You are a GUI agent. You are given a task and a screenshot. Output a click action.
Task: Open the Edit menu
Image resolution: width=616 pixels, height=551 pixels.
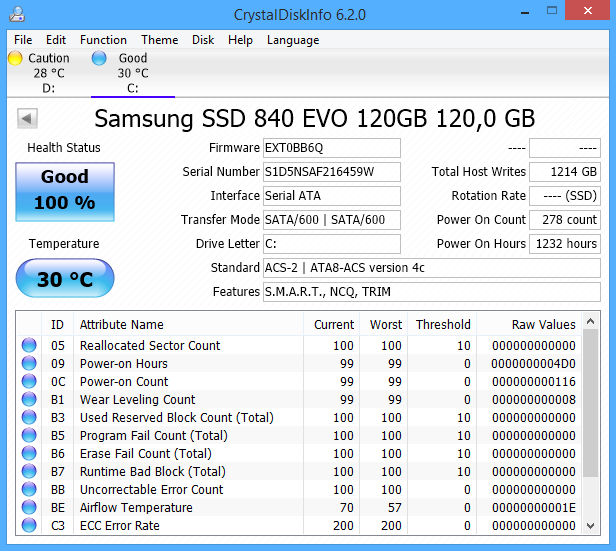point(56,40)
